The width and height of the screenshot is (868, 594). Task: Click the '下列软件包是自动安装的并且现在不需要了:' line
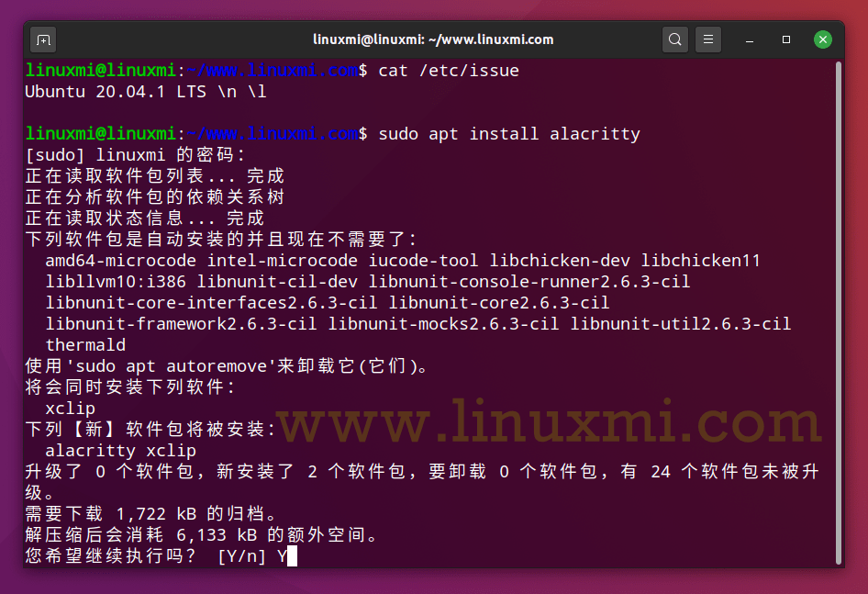[x=221, y=240]
